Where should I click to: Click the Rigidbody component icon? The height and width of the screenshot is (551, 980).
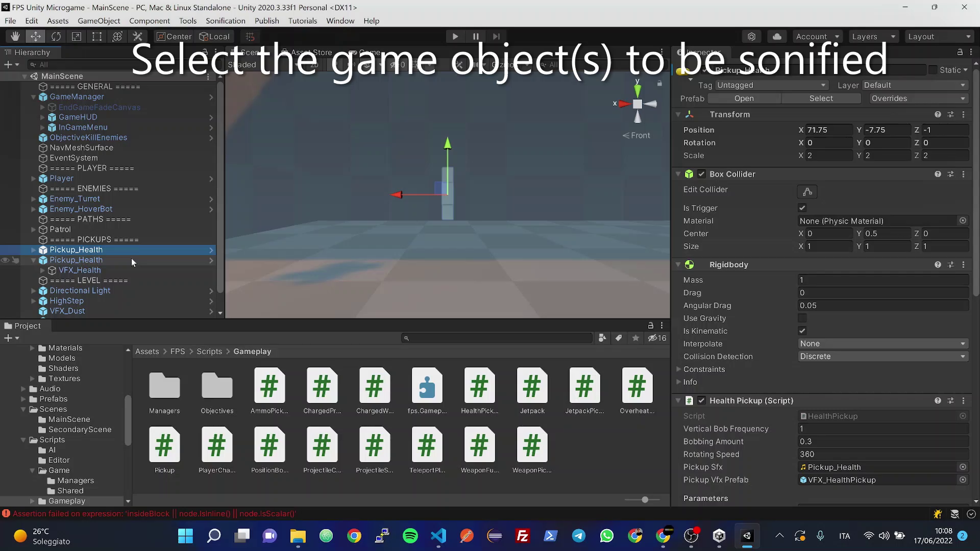click(690, 264)
